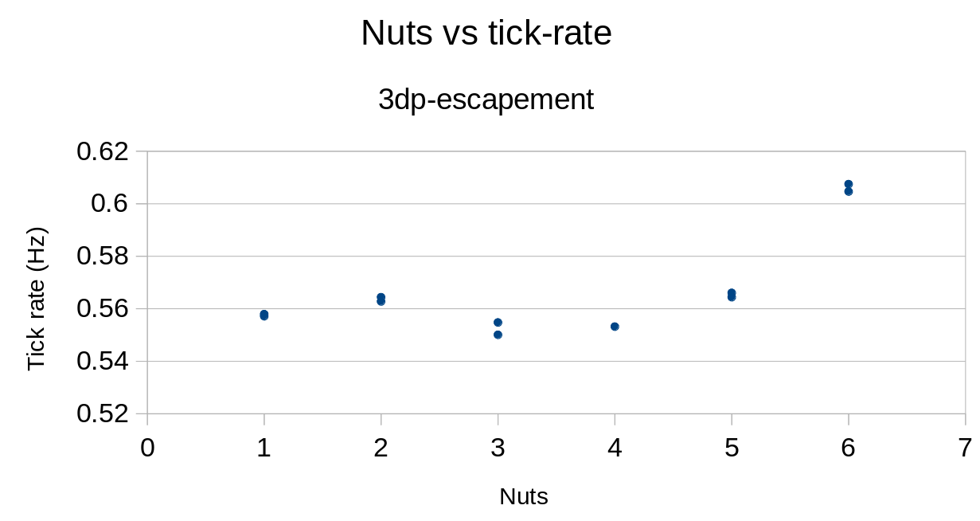Select the lower data point at 3 nuts
The width and height of the screenshot is (980, 521).
pyautogui.click(x=498, y=335)
